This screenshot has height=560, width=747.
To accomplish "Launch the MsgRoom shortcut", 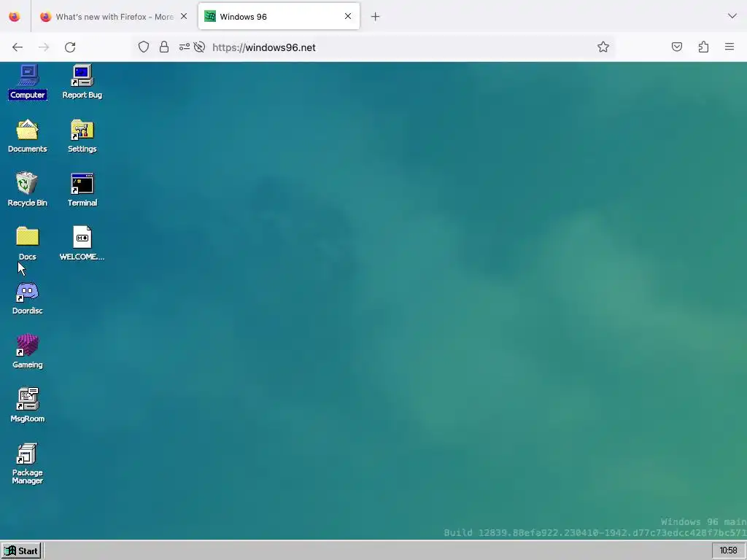I will point(28,405).
